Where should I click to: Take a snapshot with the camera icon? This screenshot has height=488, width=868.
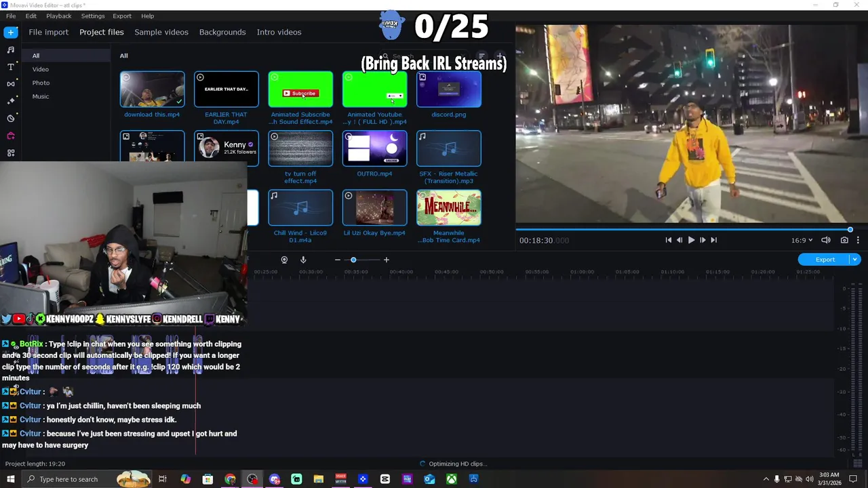(844, 240)
